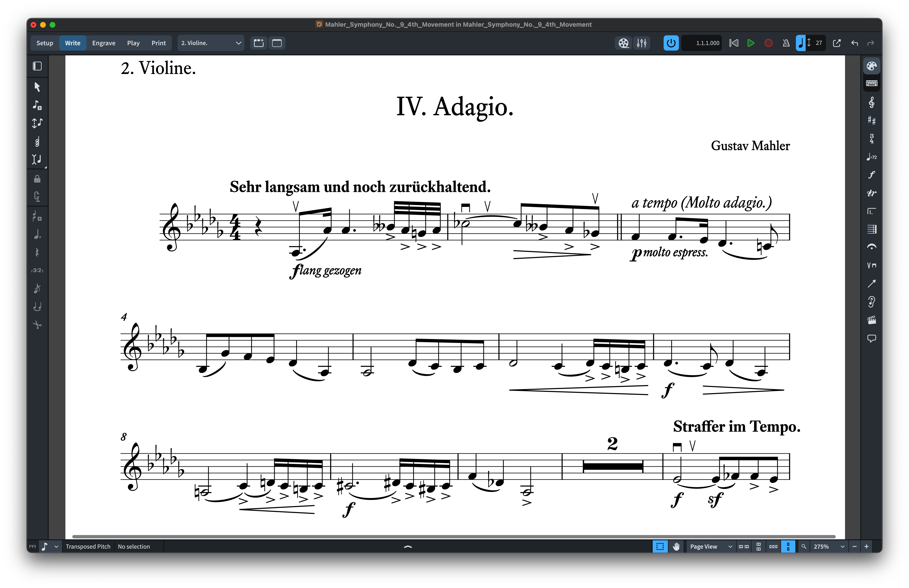This screenshot has height=588, width=909.
Task: Toggle the blue activate playback power button
Action: coord(671,43)
